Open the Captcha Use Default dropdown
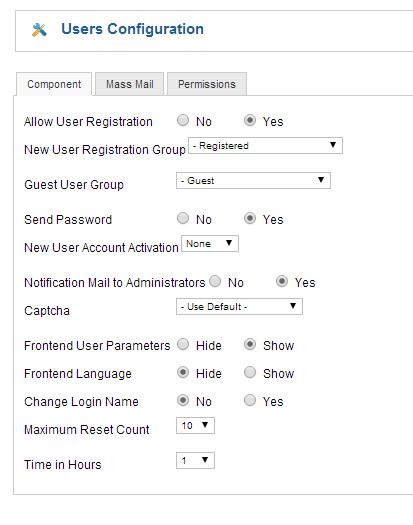The height and width of the screenshot is (525, 413). tap(239, 307)
